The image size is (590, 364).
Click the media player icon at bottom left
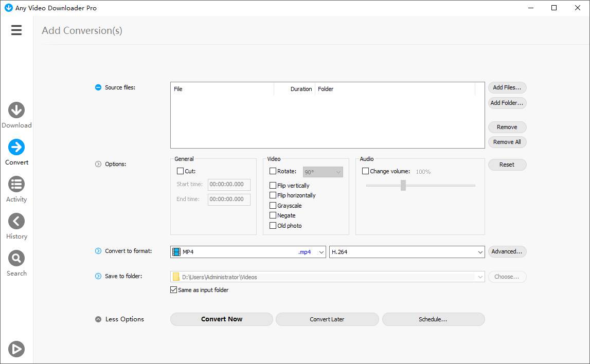[16, 349]
